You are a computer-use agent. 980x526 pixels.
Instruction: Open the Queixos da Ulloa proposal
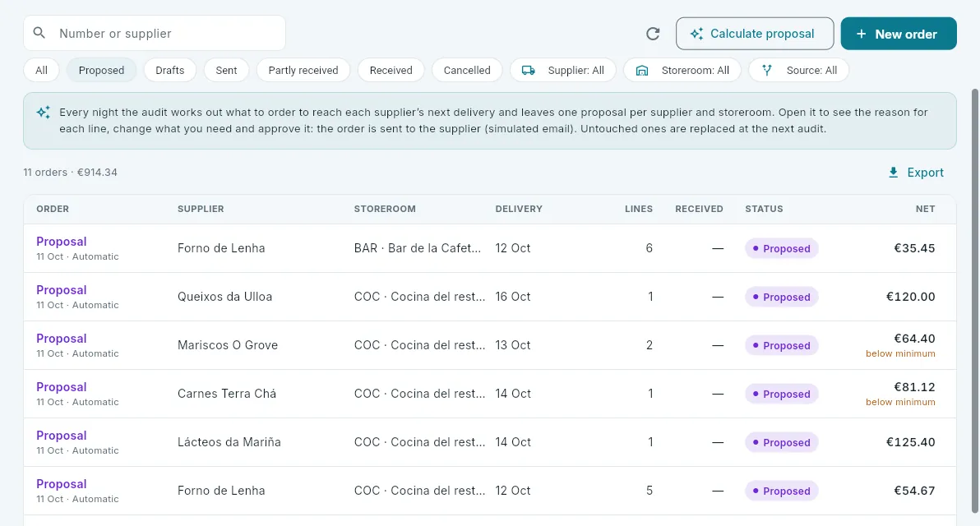tap(490, 297)
